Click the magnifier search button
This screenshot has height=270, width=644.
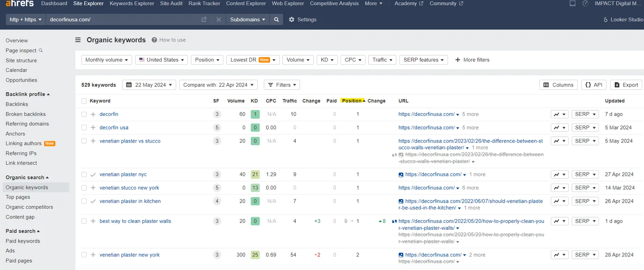coord(277,19)
